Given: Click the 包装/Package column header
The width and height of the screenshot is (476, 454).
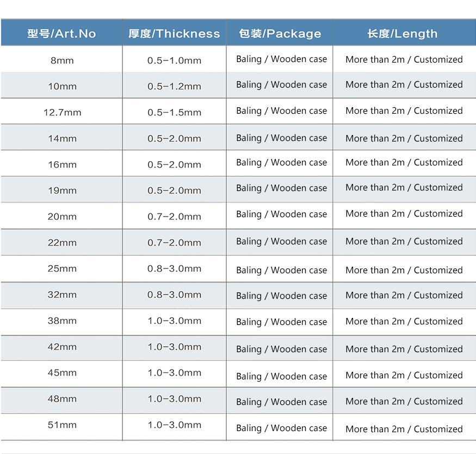Looking at the screenshot, I should pos(280,33).
